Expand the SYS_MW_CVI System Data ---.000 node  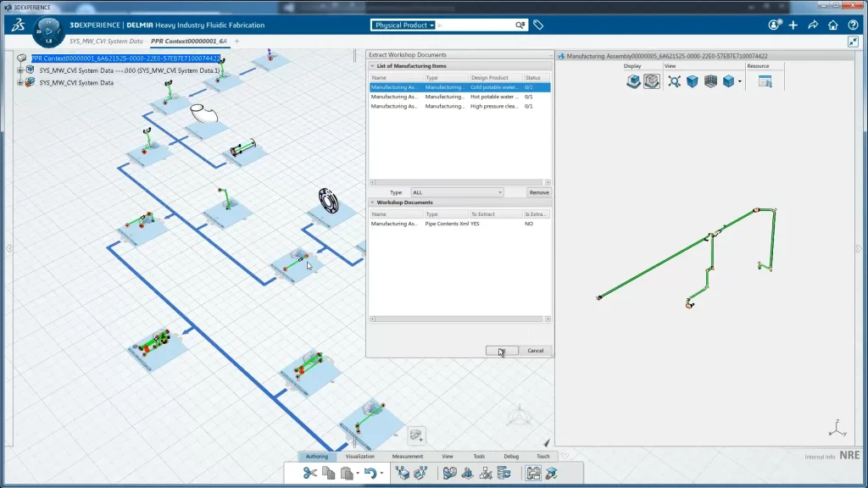(x=20, y=70)
